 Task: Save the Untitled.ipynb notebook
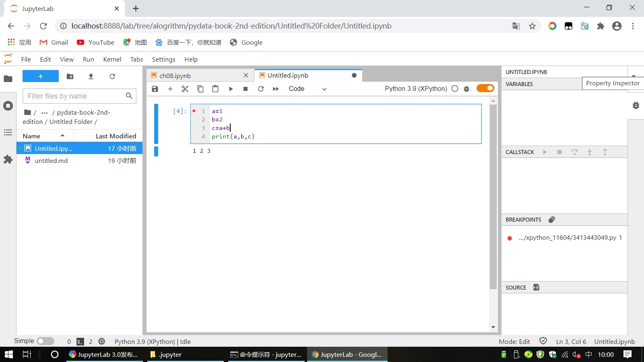[155, 89]
